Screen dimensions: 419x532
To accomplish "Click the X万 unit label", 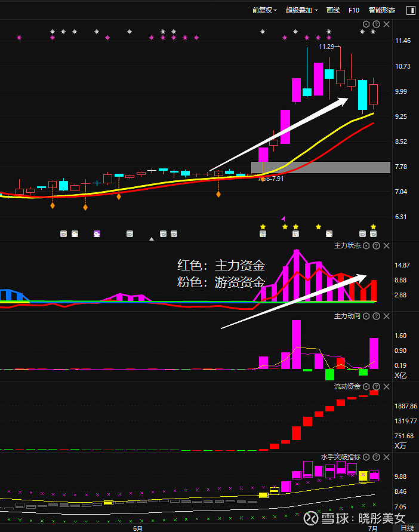I will point(400,445).
